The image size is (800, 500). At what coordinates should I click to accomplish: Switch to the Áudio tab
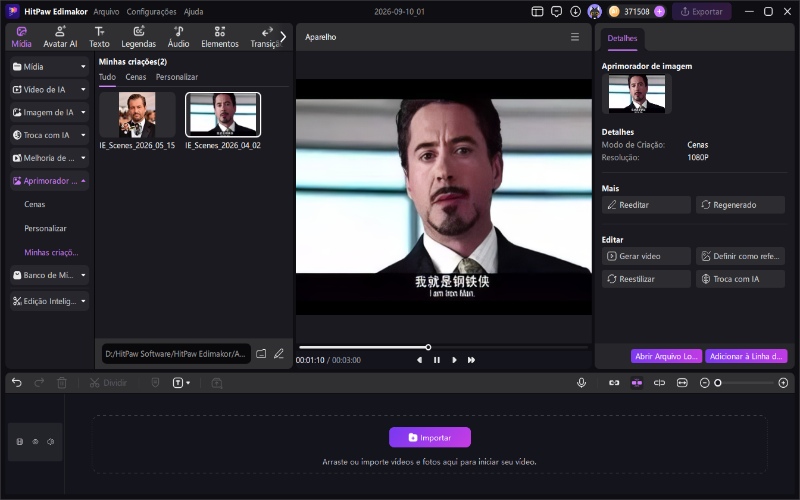(x=179, y=37)
